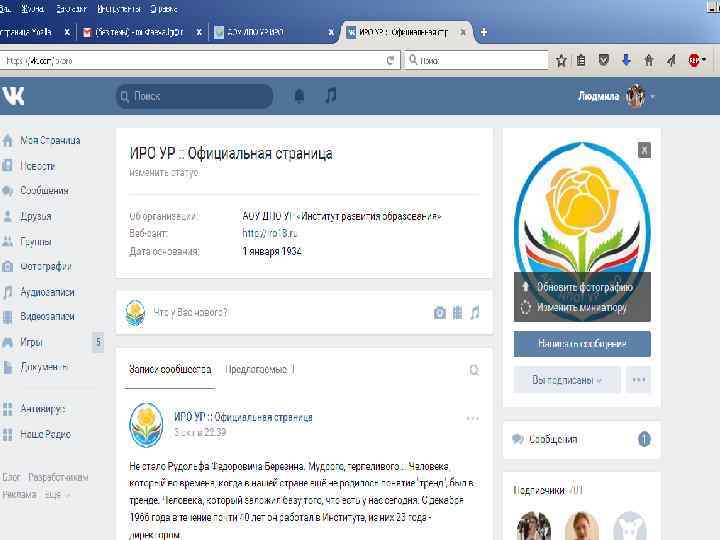Image resolution: width=720 pixels, height=540 pixels.
Task: Attach audio with note icon in post box
Action: [474, 313]
